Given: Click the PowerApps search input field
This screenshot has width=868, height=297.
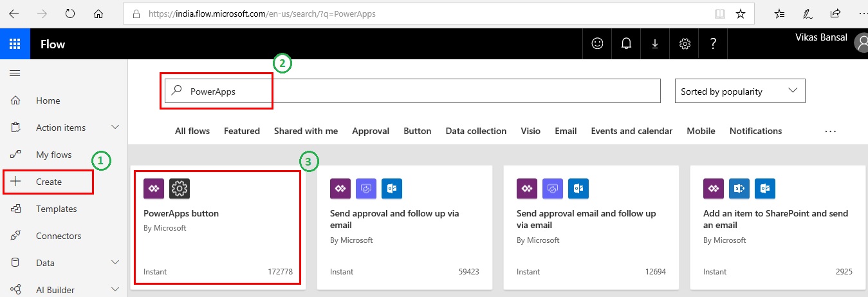Looking at the screenshot, I should (413, 91).
